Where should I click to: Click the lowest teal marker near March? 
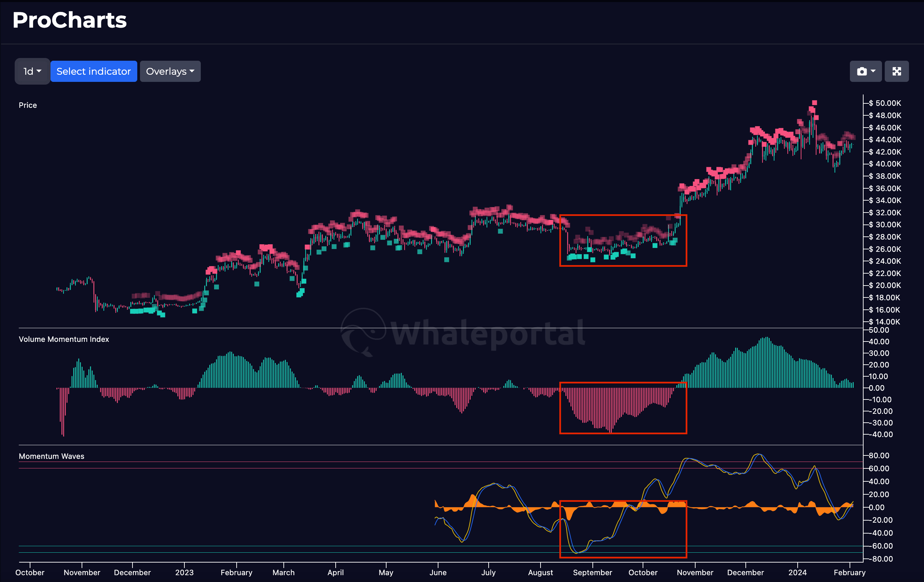pos(299,295)
